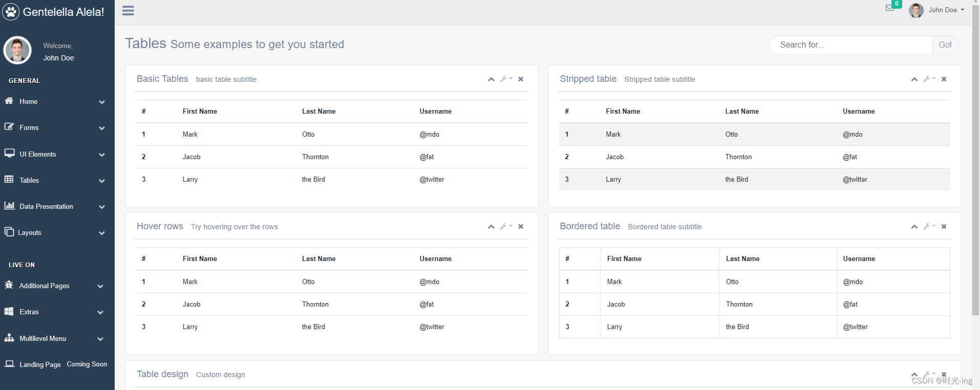The width and height of the screenshot is (980, 390).
Task: Click the Gentelella paw logo icon
Action: tap(11, 11)
